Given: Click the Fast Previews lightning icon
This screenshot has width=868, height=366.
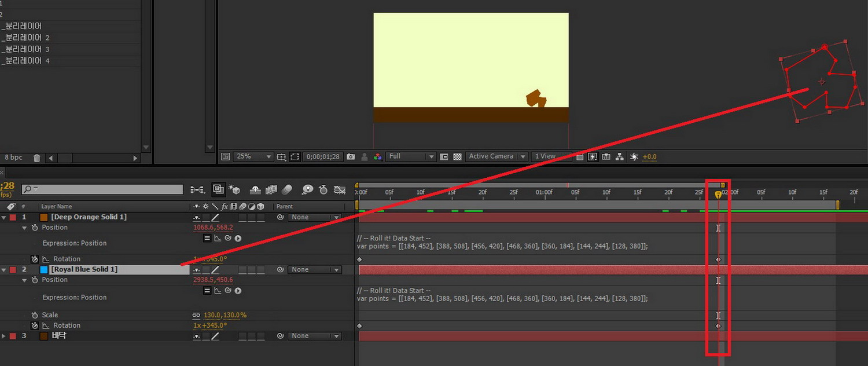Looking at the screenshot, I should pyautogui.click(x=593, y=156).
